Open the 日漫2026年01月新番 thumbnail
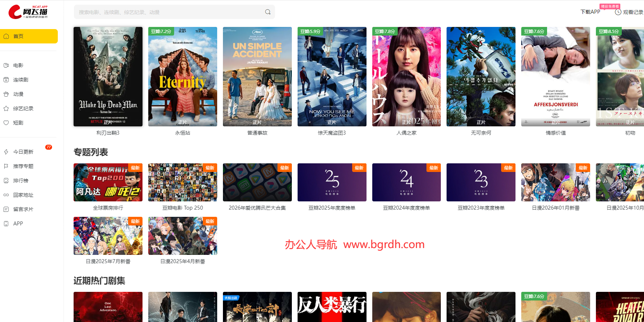The height and width of the screenshot is (322, 644). pyautogui.click(x=556, y=182)
